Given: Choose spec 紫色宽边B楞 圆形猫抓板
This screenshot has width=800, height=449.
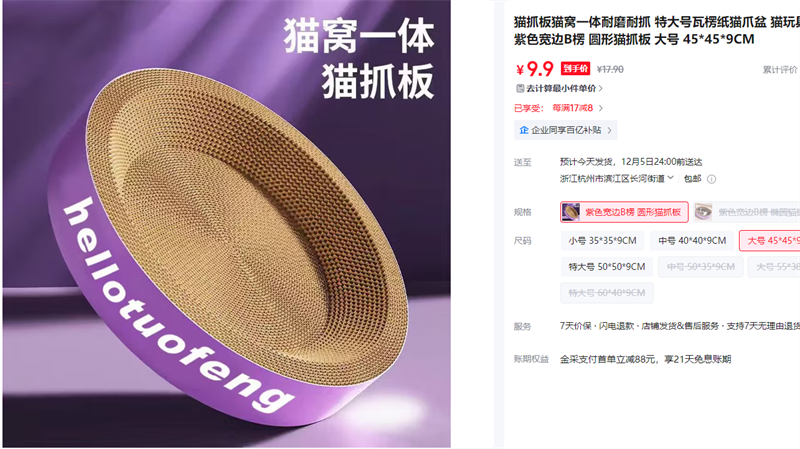Looking at the screenshot, I should coord(624,212).
